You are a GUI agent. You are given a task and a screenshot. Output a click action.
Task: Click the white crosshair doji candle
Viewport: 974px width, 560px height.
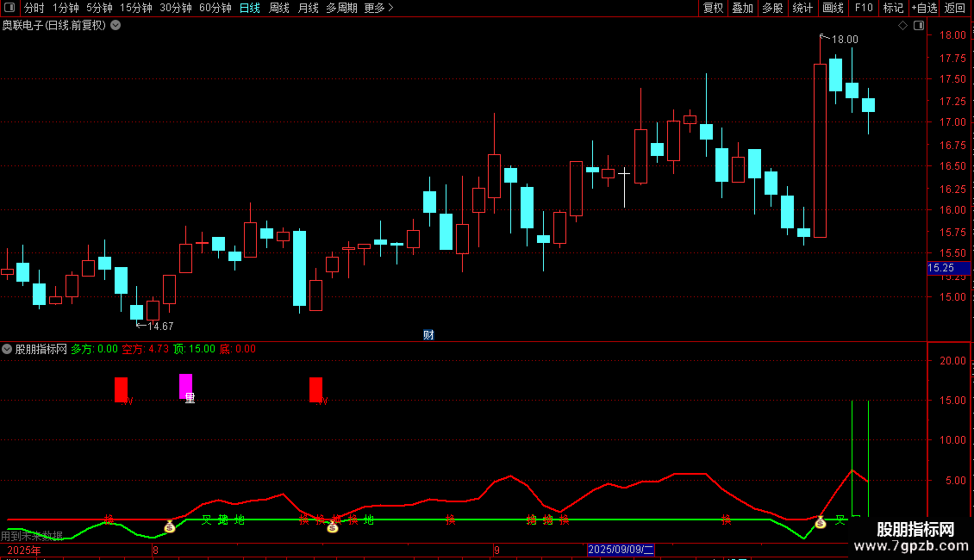624,186
